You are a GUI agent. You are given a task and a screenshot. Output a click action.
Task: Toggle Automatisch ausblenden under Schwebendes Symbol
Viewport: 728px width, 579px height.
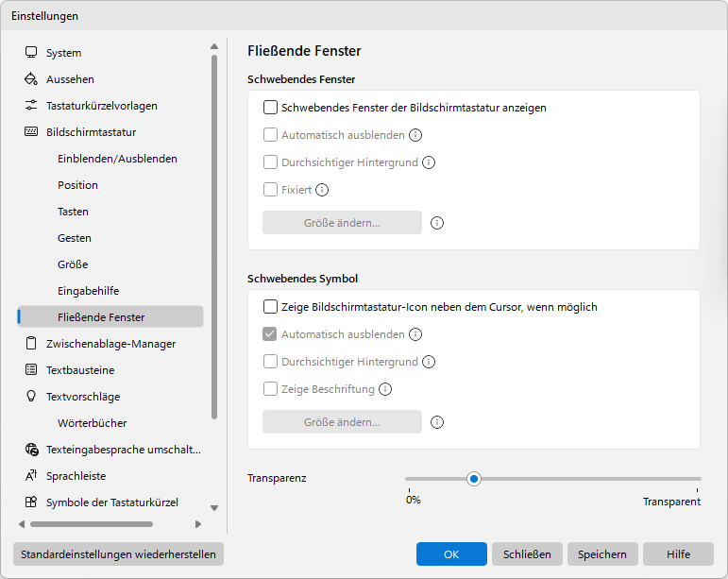point(270,333)
